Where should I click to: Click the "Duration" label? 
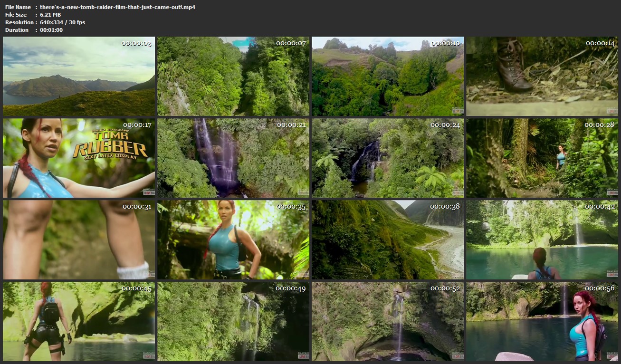(x=17, y=30)
